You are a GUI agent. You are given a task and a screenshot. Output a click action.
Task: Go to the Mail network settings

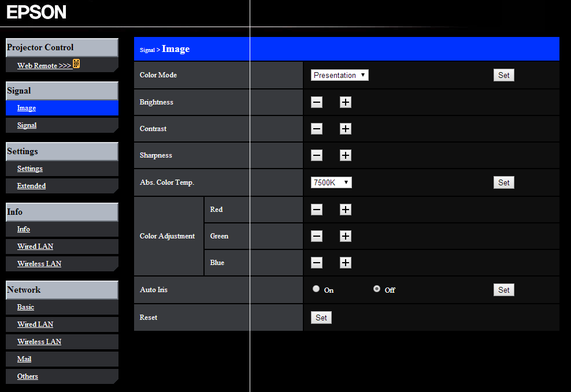click(x=24, y=359)
